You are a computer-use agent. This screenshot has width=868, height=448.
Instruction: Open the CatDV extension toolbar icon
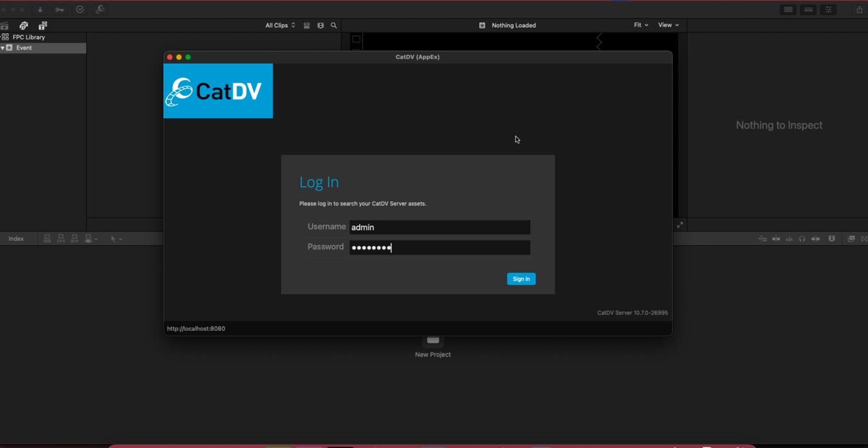click(x=100, y=9)
